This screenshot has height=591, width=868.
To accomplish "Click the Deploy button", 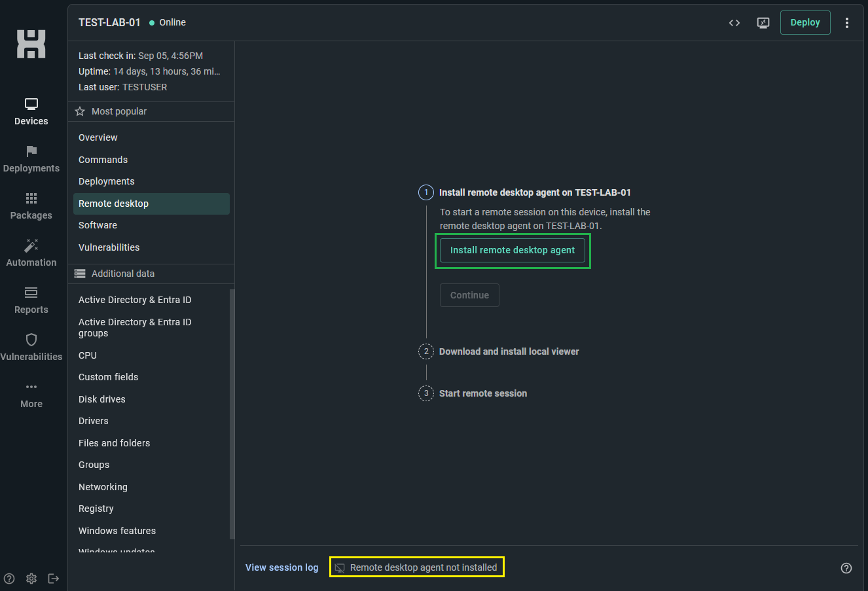I will pos(805,22).
